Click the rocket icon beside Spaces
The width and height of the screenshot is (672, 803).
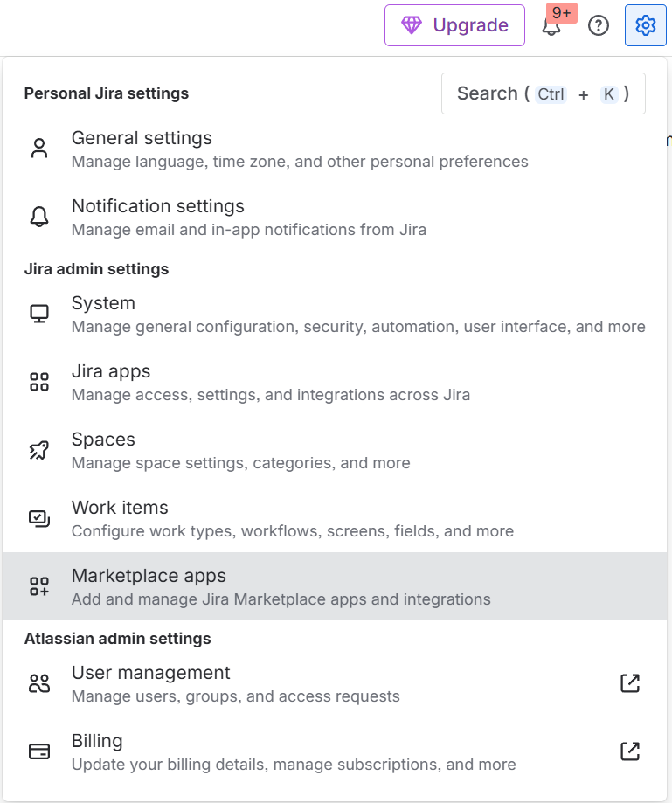click(39, 450)
